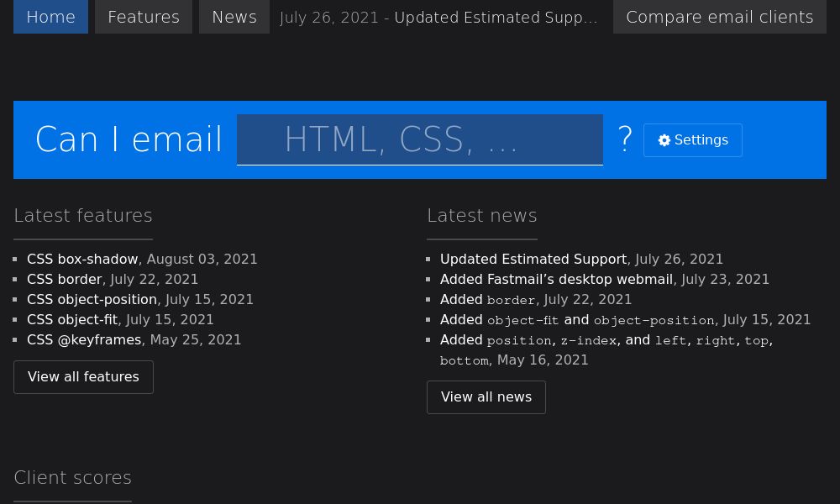
Task: View the CSS object-fit feature
Action: click(72, 319)
